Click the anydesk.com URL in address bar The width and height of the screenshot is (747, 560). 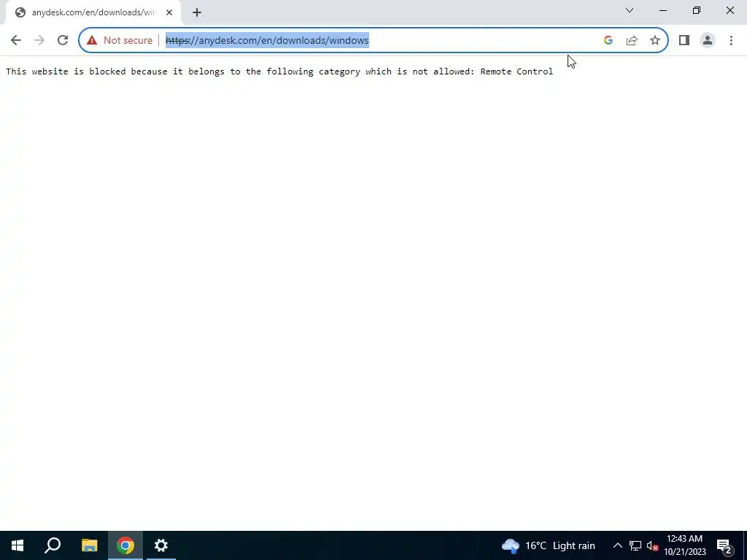click(x=267, y=41)
